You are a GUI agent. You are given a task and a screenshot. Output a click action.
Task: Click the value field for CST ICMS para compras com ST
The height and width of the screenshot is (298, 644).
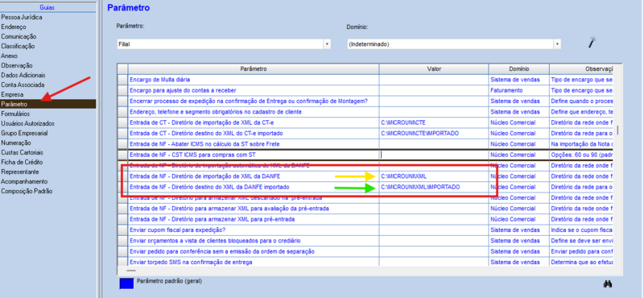(434, 155)
